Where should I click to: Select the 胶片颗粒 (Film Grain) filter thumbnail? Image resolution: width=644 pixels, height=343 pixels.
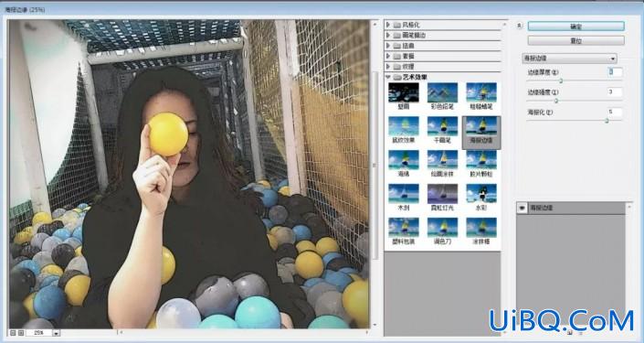tap(481, 160)
